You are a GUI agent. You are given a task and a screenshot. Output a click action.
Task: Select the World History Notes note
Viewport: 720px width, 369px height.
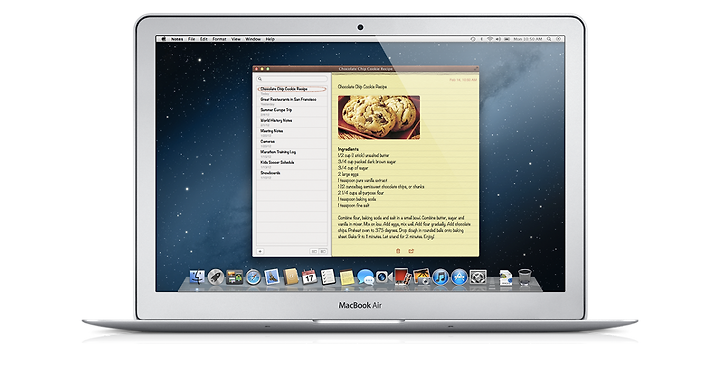pos(292,122)
